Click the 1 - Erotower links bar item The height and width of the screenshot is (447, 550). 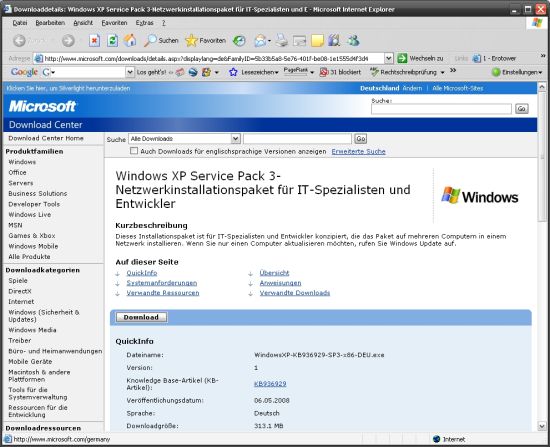point(494,58)
